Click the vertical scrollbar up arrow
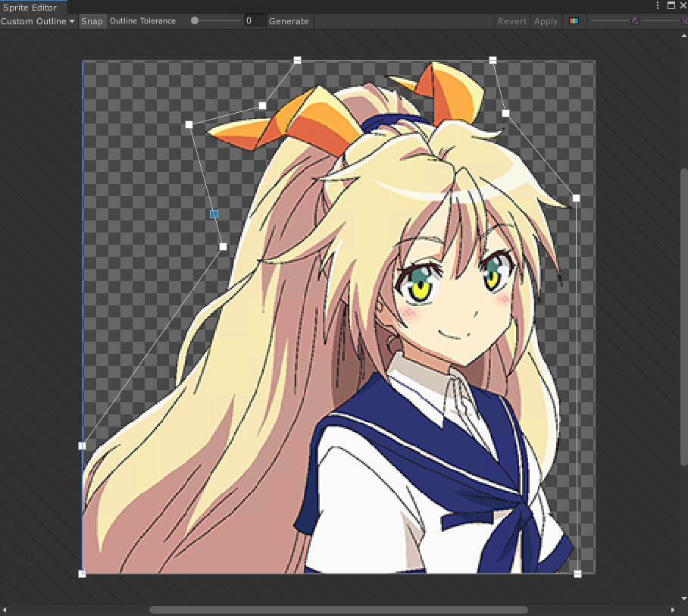This screenshot has width=688, height=616. point(684,36)
